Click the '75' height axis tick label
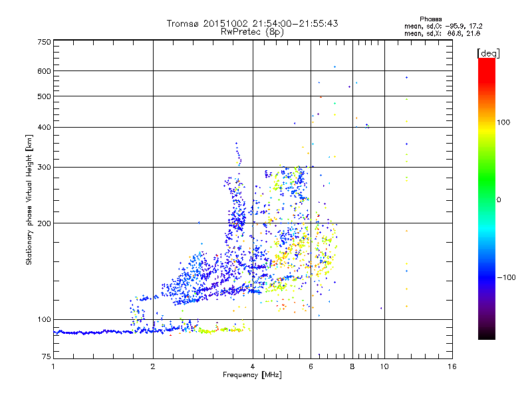532x399 pixels. pos(47,356)
